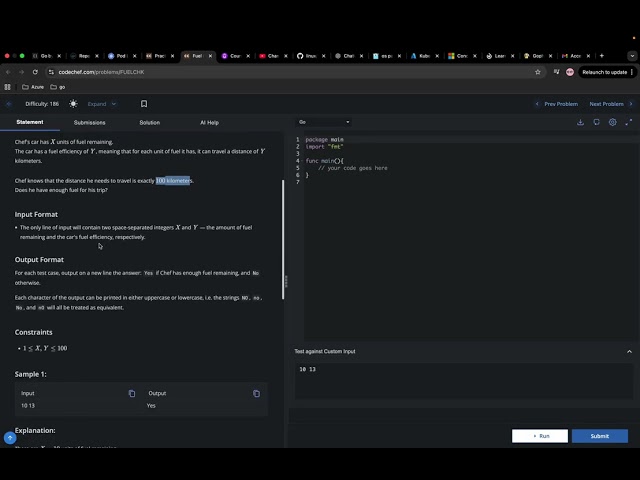Bookmark this problem with the bookmark icon

144,104
